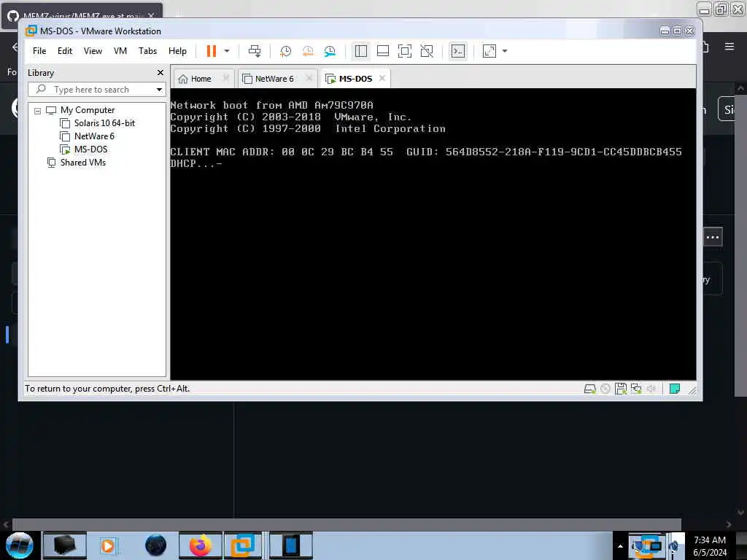Open the Edit menu

coord(65,51)
